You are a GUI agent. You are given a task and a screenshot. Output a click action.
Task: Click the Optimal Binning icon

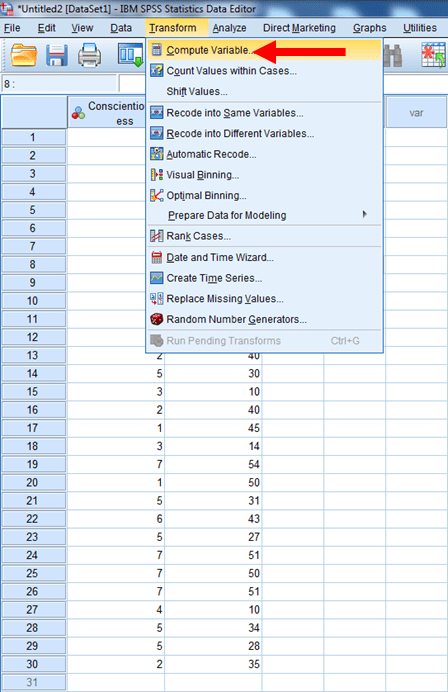click(156, 195)
